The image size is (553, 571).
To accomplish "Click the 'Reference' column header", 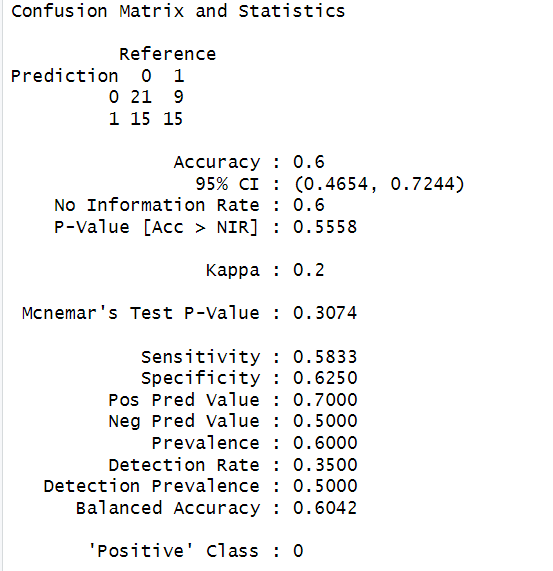I will (167, 54).
